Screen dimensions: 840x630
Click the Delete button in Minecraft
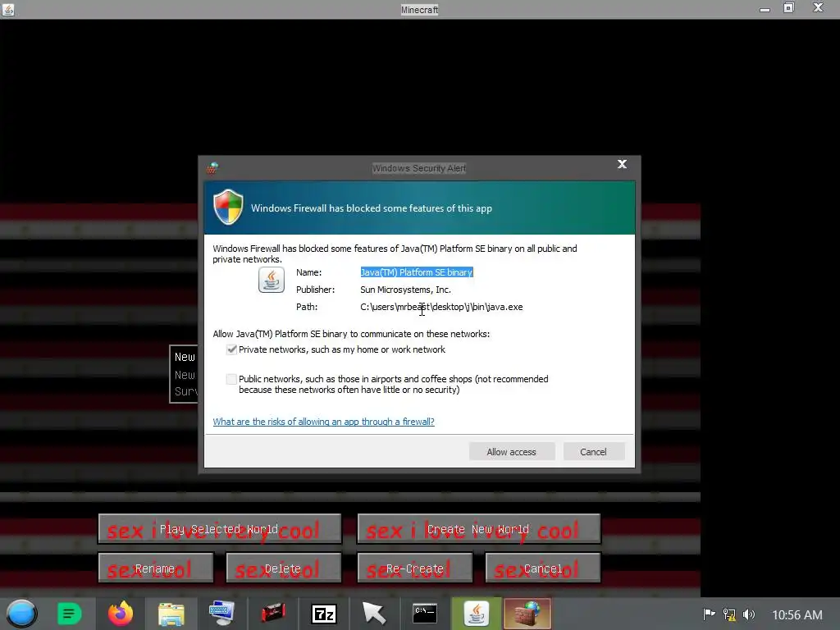coord(283,568)
